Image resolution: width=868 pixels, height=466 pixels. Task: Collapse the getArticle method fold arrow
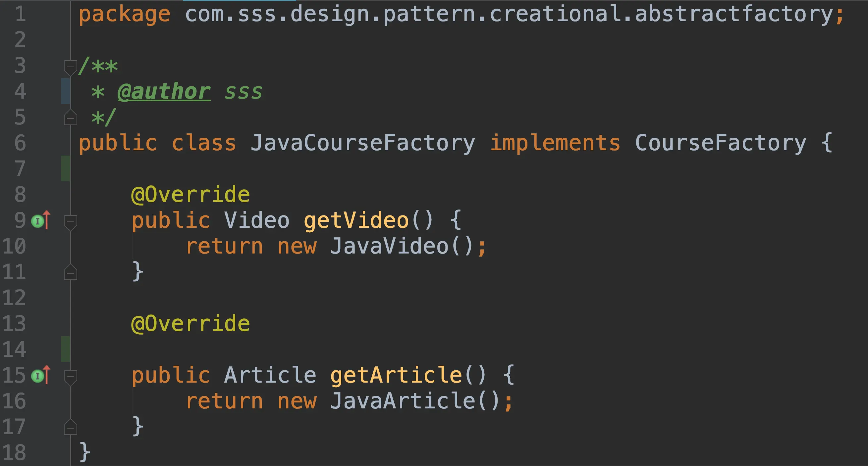tap(71, 377)
